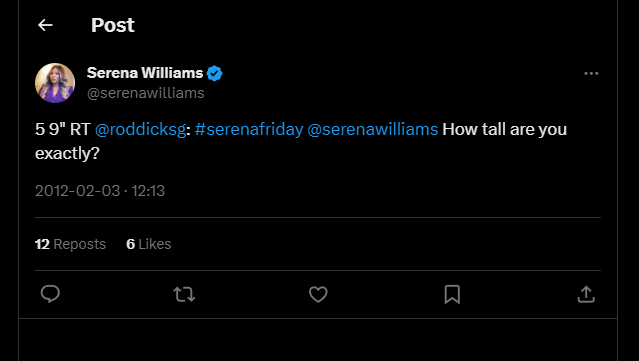
Task: Click the '5 9" RT' text of the tweet
Action: (63, 129)
